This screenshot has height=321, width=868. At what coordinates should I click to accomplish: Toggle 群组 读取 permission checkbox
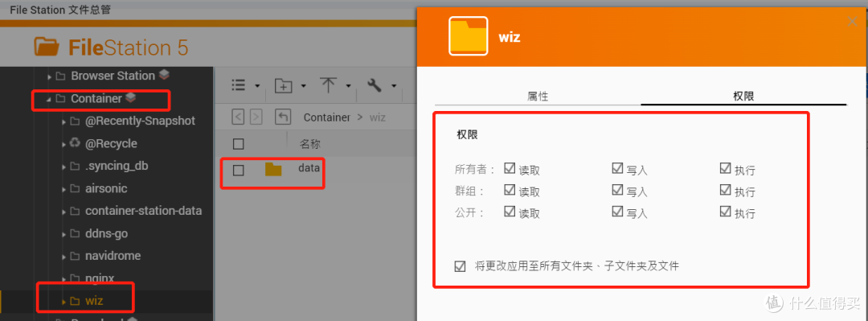coord(510,190)
